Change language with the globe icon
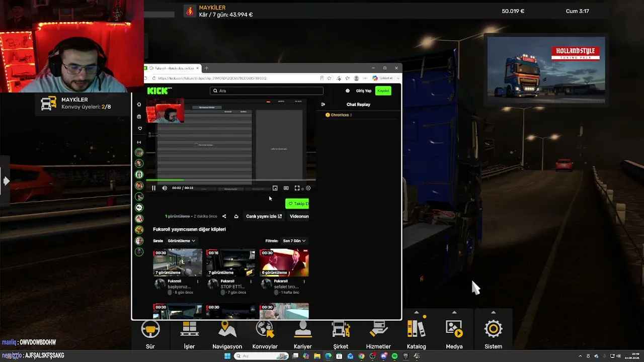This screenshot has height=362, width=644. (347, 91)
